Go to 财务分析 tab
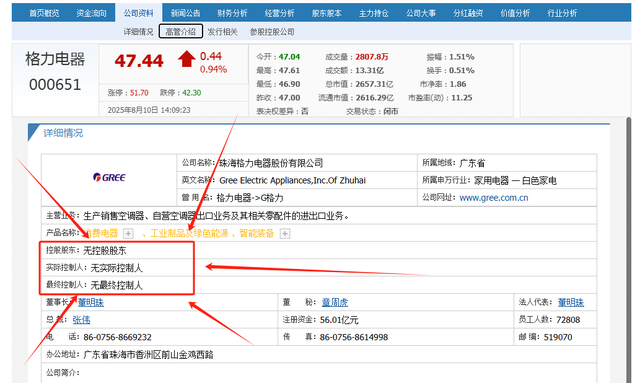This screenshot has width=640, height=383. (232, 13)
